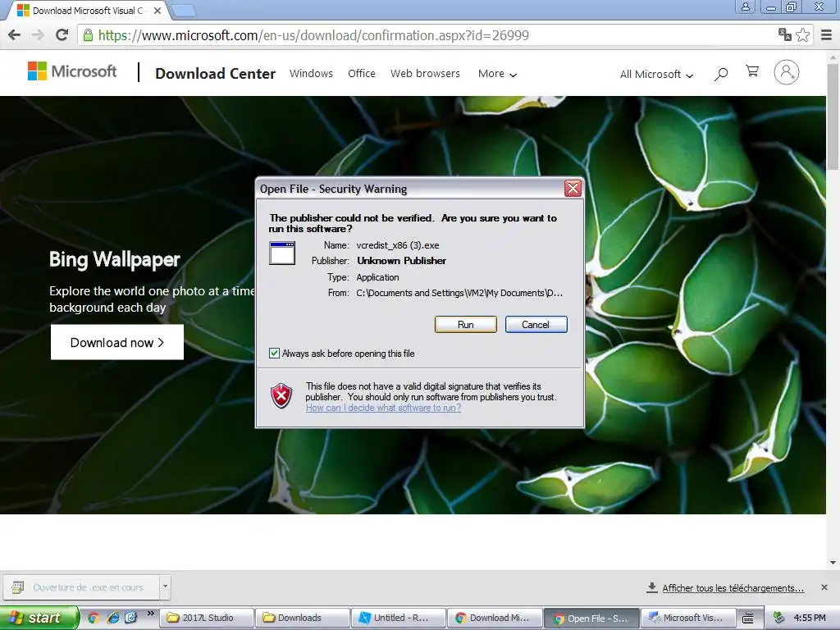Open the Office navigation item

click(362, 73)
